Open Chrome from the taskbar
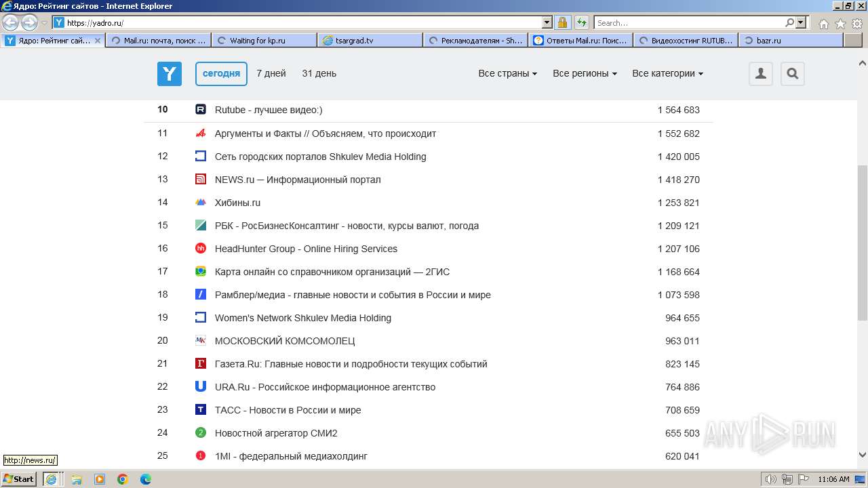Screen dimensions: 868x488 tap(123, 479)
